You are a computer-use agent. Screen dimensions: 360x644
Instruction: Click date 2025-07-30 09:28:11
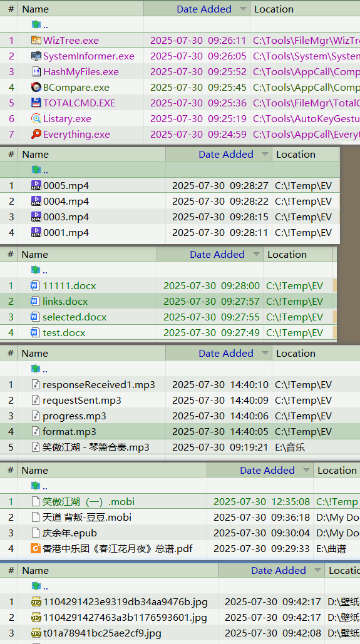pyautogui.click(x=220, y=232)
